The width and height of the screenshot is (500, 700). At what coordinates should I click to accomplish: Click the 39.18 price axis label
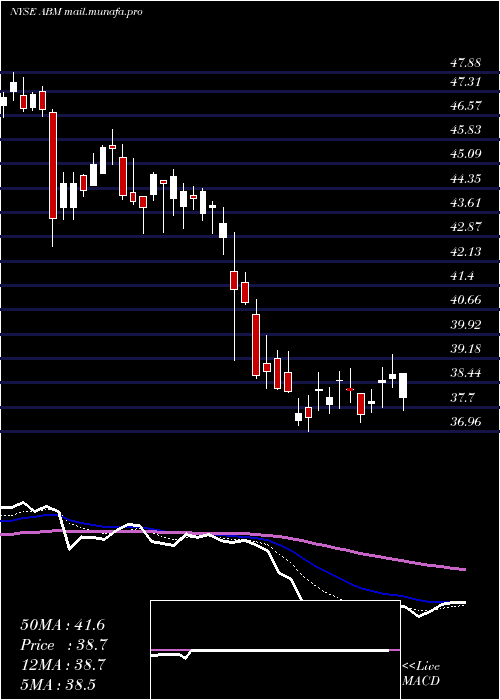click(465, 349)
